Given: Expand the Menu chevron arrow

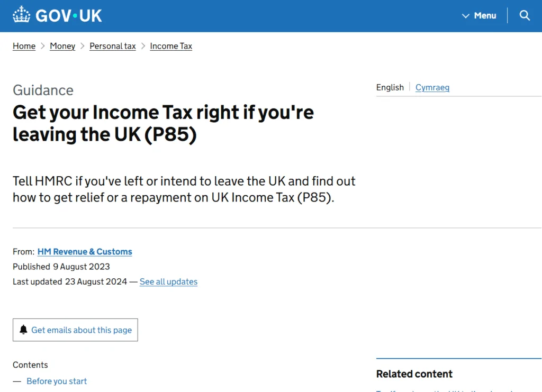Looking at the screenshot, I should [466, 16].
